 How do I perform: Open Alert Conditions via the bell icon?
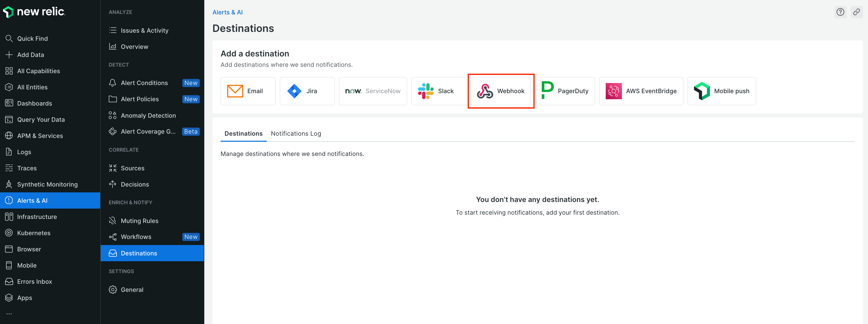coord(113,83)
